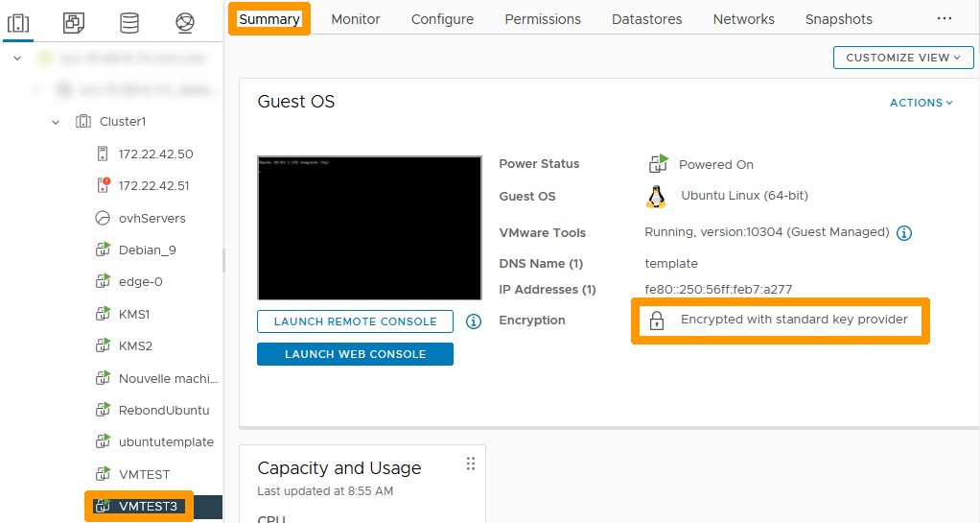Select the KMS1 virtual machine

pos(133,314)
